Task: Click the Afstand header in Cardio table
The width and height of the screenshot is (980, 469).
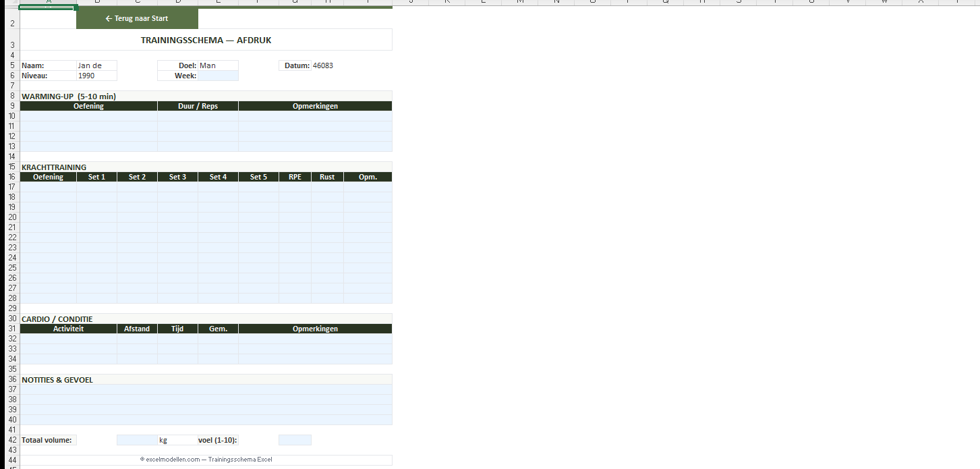Action: (137, 329)
